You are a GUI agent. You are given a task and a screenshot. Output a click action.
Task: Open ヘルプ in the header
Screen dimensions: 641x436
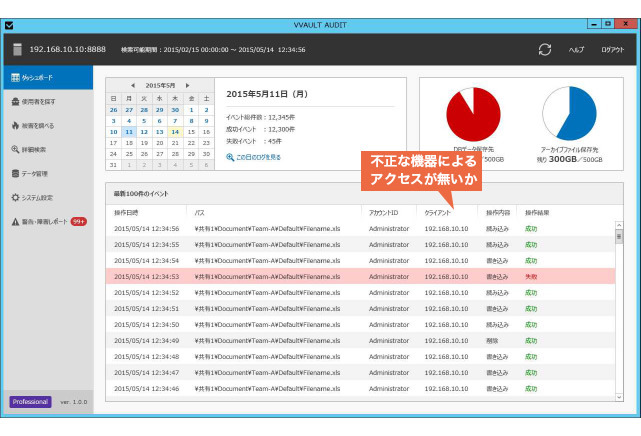coord(576,49)
